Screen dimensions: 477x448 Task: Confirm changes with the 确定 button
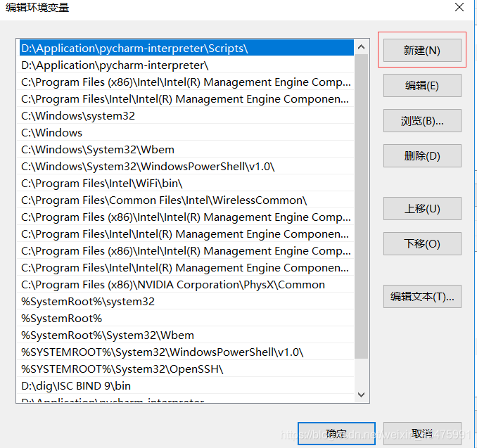336,433
